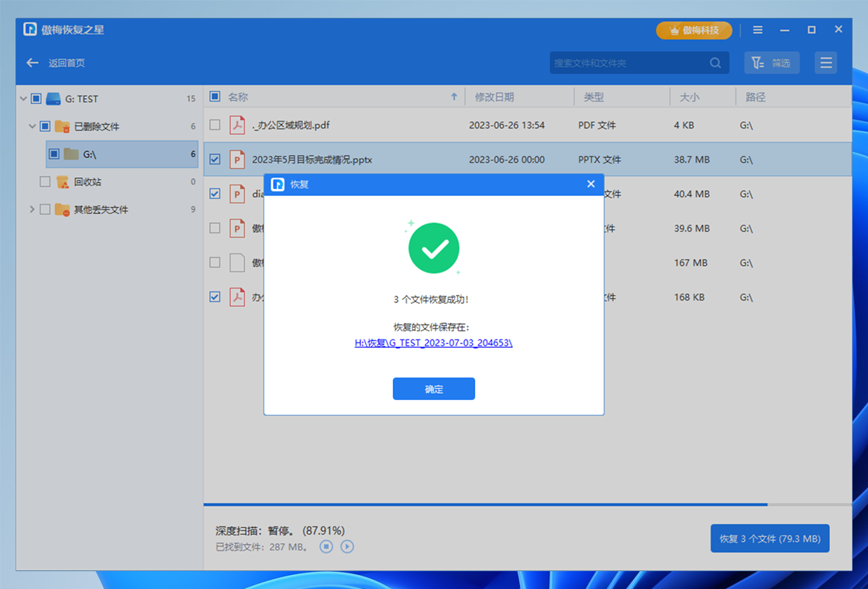
Task: Click the search files and folders field
Action: tap(628, 63)
